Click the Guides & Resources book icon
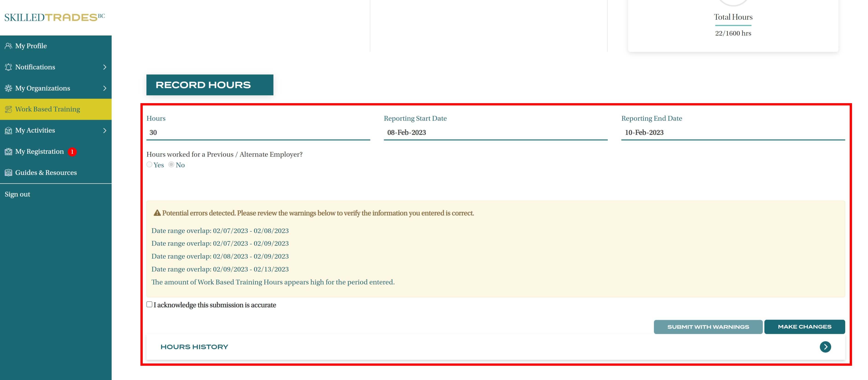Screen dimensions: 868x380 pos(9,173)
